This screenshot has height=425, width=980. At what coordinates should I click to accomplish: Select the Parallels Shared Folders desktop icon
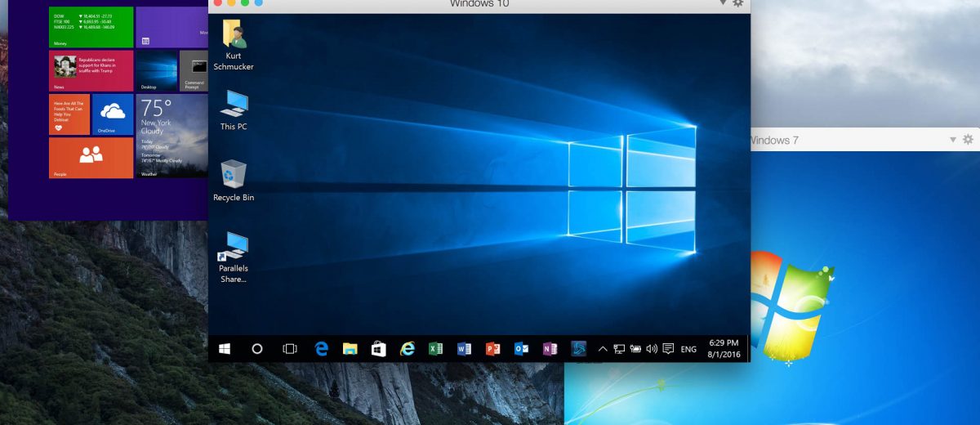(234, 257)
